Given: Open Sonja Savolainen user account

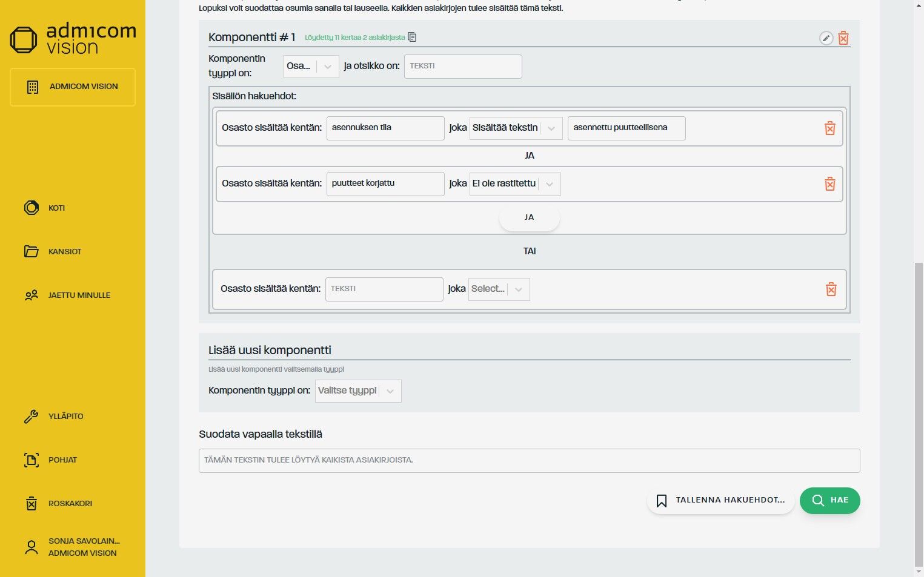Looking at the screenshot, I should point(73,547).
